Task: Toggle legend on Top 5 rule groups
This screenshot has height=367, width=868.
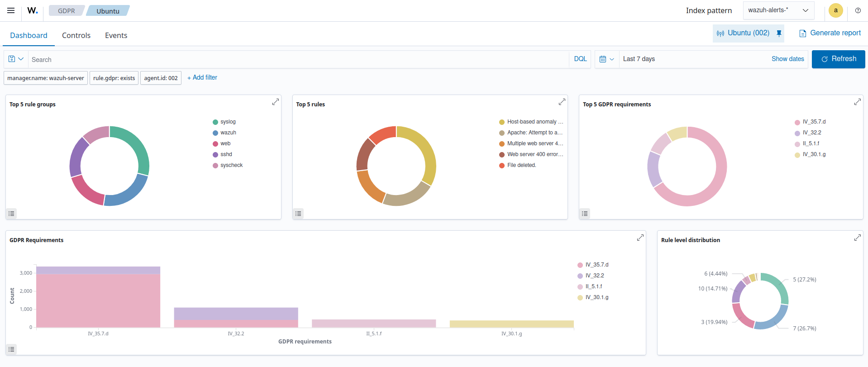Action: coord(12,214)
